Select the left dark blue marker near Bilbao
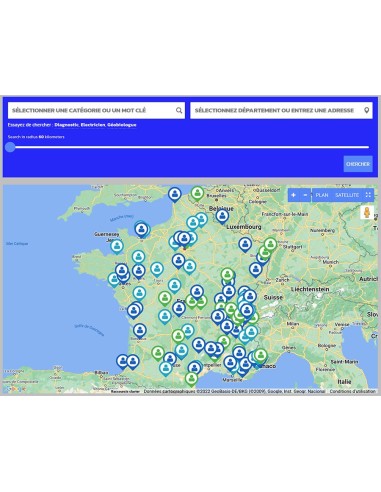This screenshot has height=492, width=381. tap(123, 362)
